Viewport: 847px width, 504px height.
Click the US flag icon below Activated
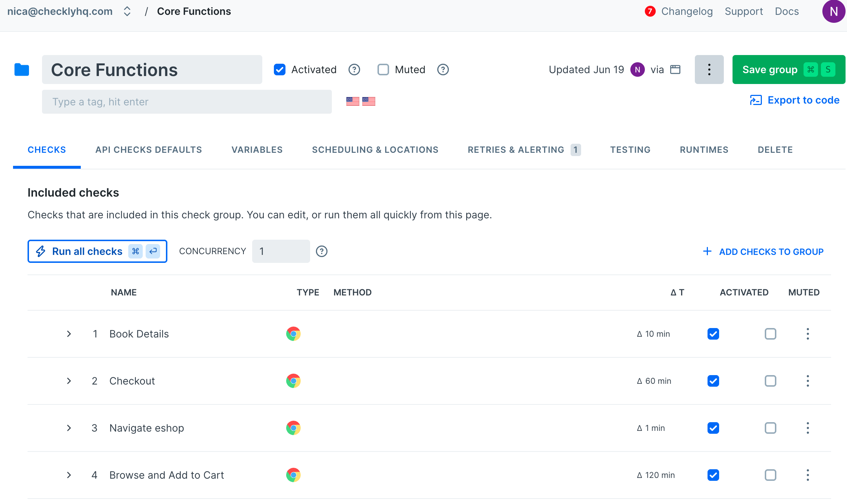(353, 101)
